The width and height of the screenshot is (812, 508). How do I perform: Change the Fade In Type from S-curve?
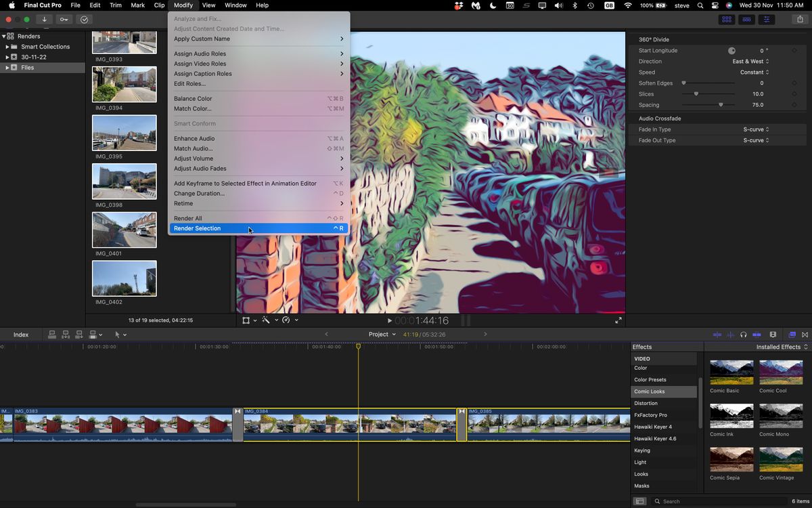(x=756, y=129)
